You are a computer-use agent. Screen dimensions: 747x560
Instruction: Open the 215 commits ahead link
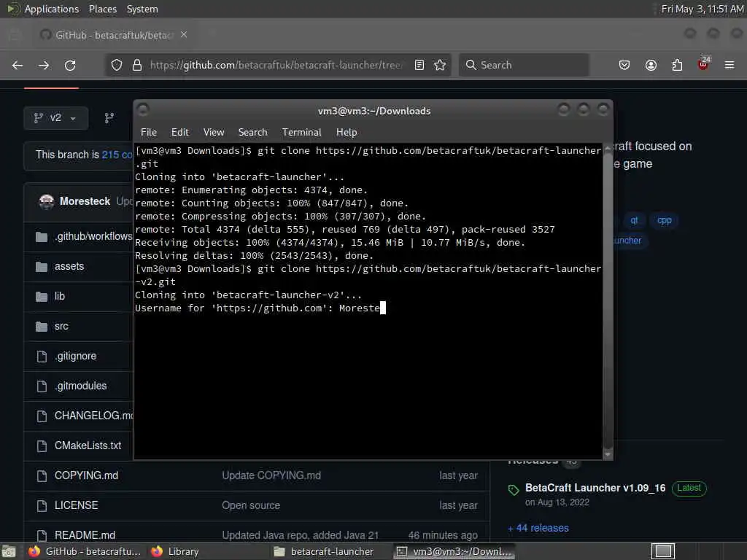point(117,155)
